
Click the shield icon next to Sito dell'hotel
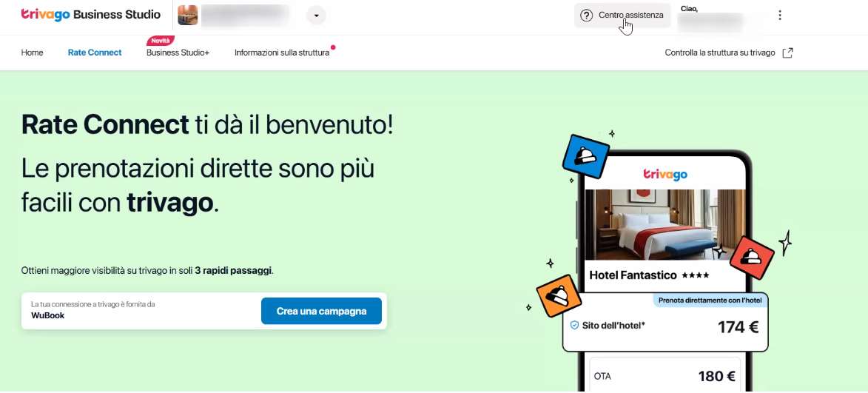pyautogui.click(x=575, y=326)
